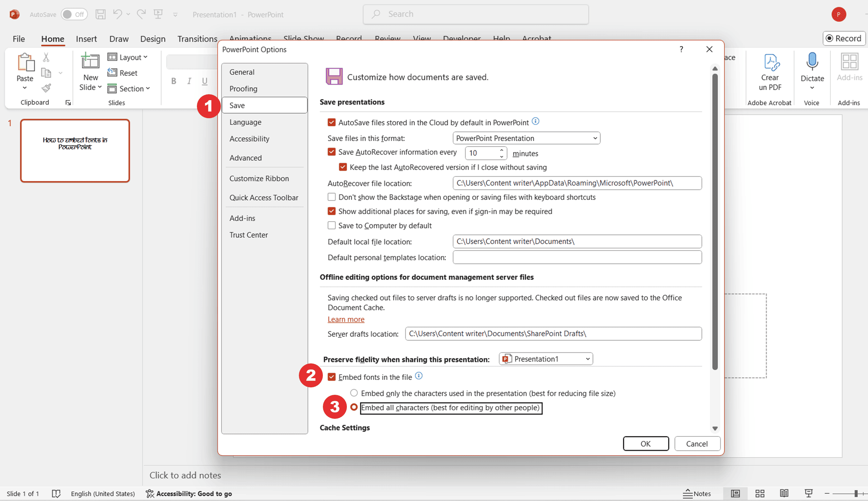Select Advanced in options sidebar
The image size is (868, 501).
tap(246, 158)
